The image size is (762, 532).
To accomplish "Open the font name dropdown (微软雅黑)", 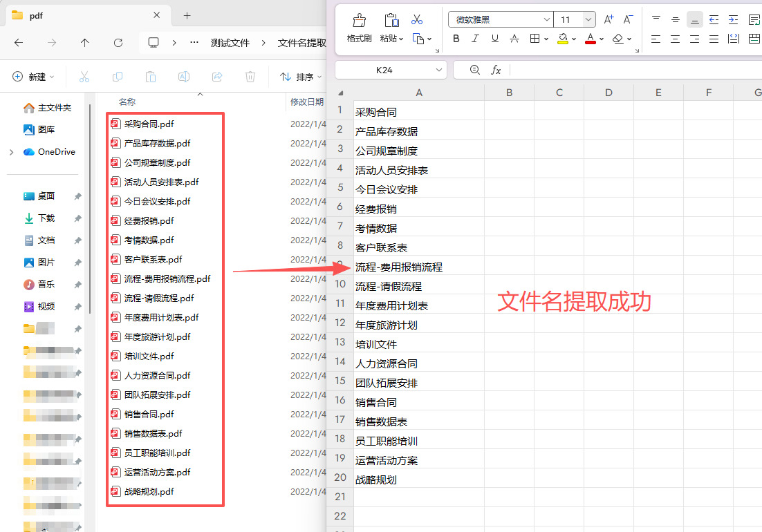I will (x=546, y=19).
